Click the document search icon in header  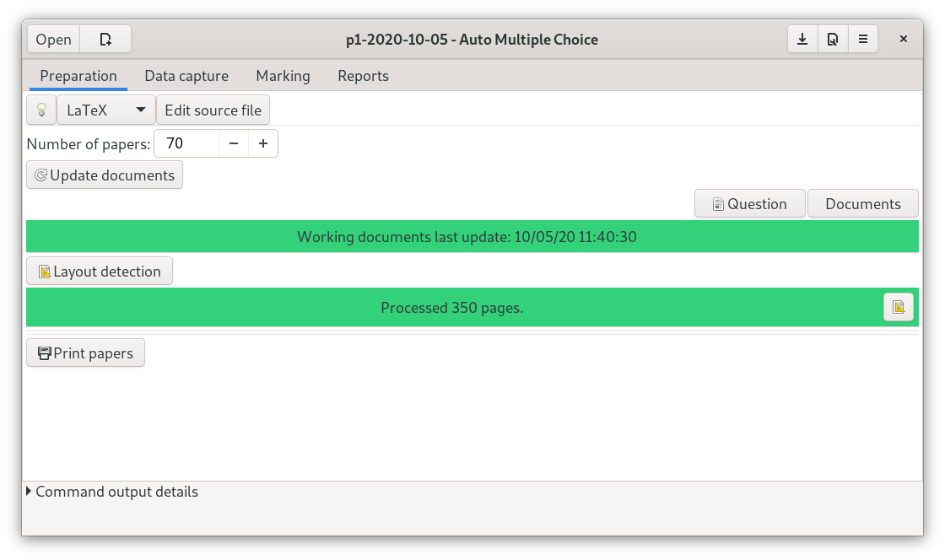point(832,40)
